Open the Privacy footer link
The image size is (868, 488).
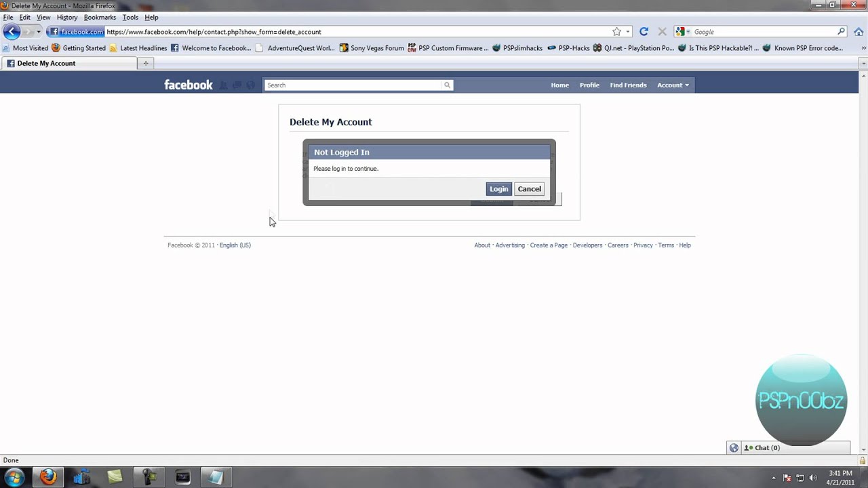[x=643, y=245]
